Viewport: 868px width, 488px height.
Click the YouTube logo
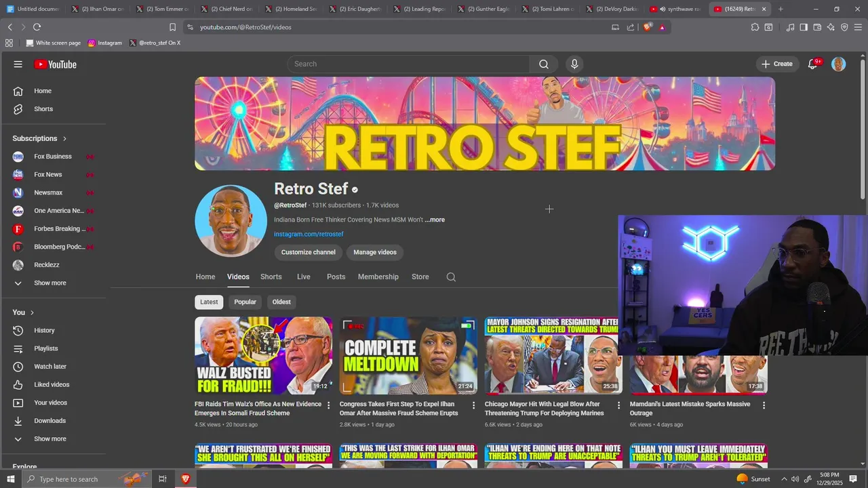coord(55,64)
